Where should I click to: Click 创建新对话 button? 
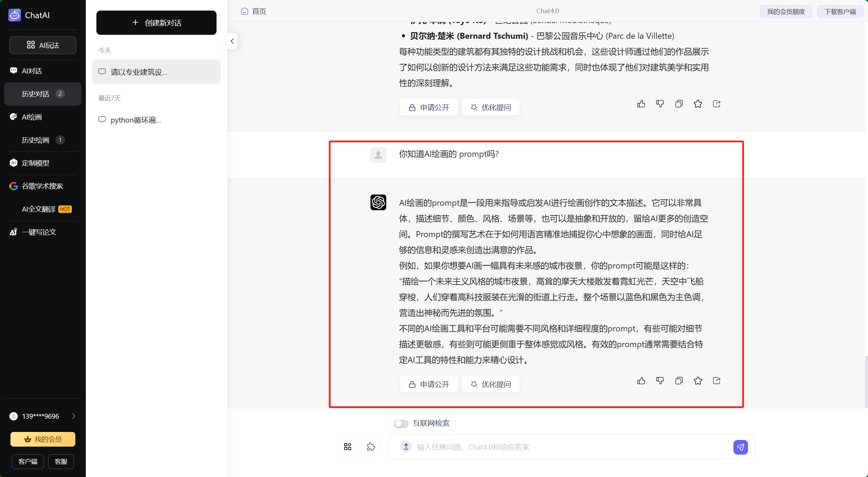tap(156, 23)
